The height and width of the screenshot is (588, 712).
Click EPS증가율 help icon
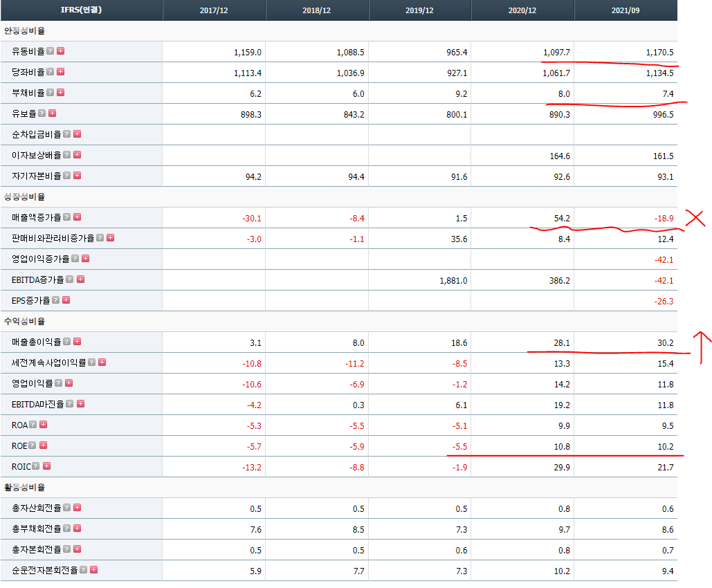point(55,300)
